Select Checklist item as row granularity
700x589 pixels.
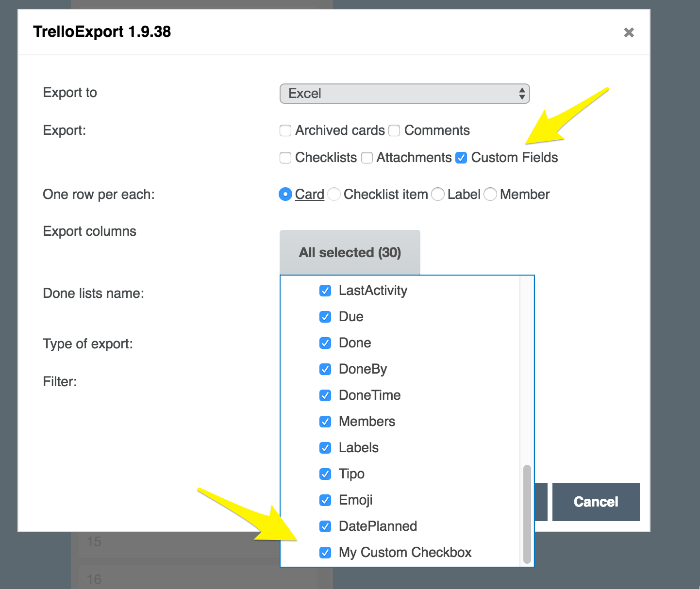point(334,194)
